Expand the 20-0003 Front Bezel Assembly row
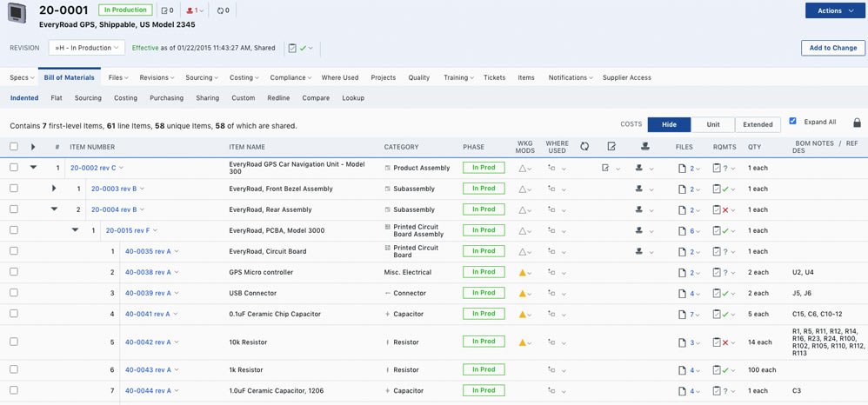Screen dimensions: 868x405 [54, 189]
